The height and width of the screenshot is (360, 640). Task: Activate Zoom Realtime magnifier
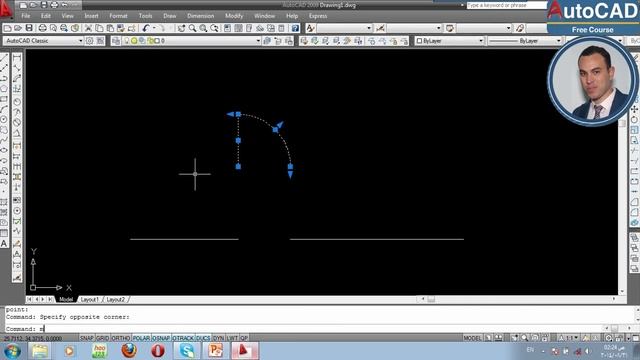[x=192, y=28]
